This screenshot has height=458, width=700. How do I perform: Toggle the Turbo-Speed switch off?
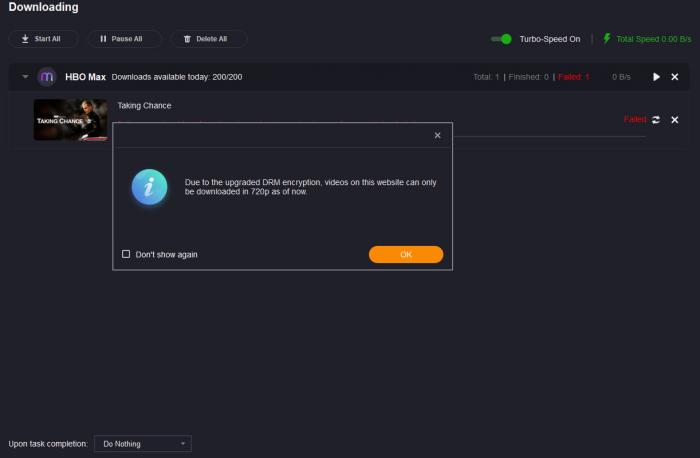pos(501,39)
